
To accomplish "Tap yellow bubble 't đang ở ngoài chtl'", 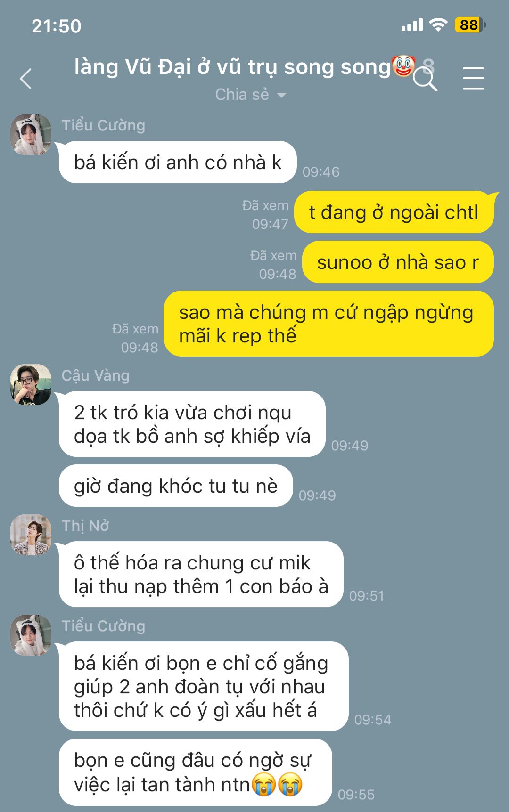I will [x=394, y=212].
